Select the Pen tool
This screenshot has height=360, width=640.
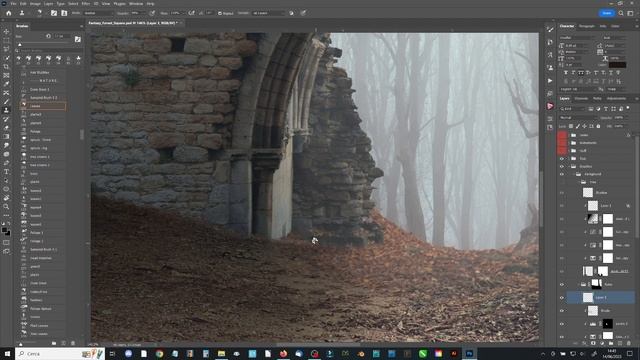[6, 163]
